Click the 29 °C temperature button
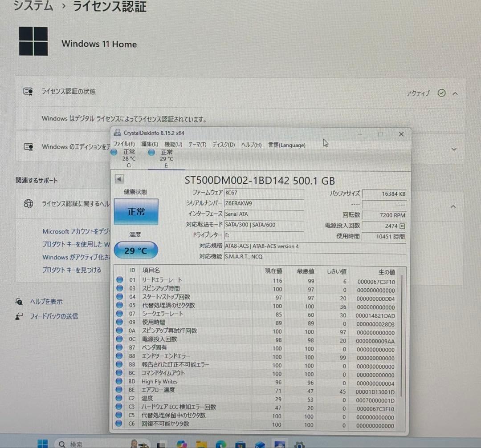The width and height of the screenshot is (481, 448). (x=136, y=250)
